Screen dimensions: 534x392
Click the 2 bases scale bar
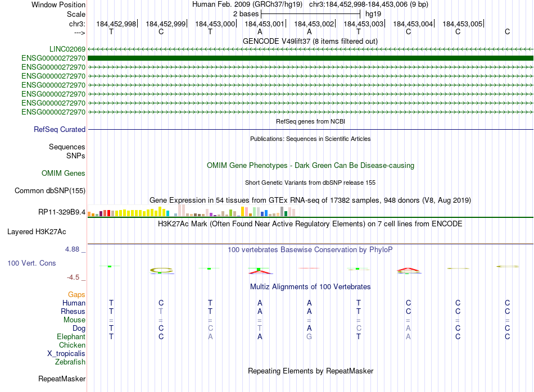pos(310,14)
